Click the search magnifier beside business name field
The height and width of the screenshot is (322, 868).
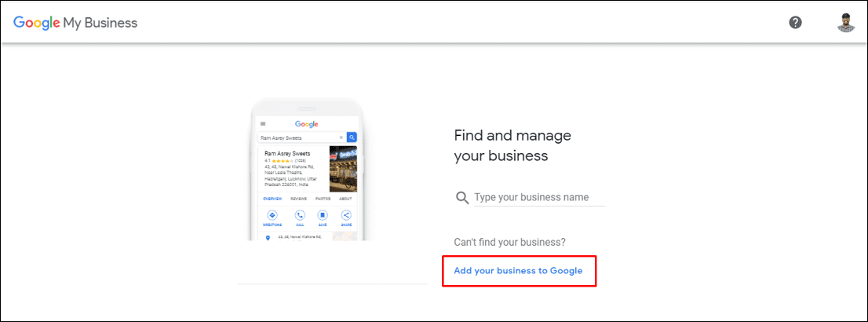(x=461, y=198)
